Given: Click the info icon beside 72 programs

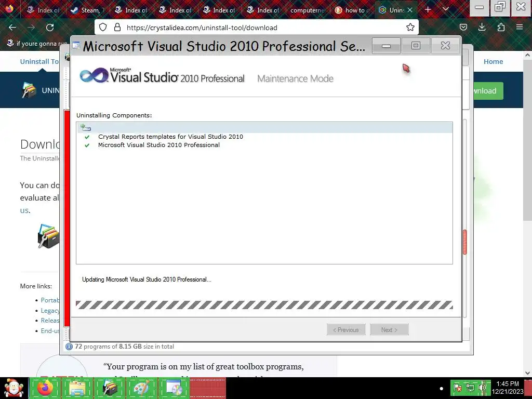Looking at the screenshot, I should pyautogui.click(x=69, y=347).
